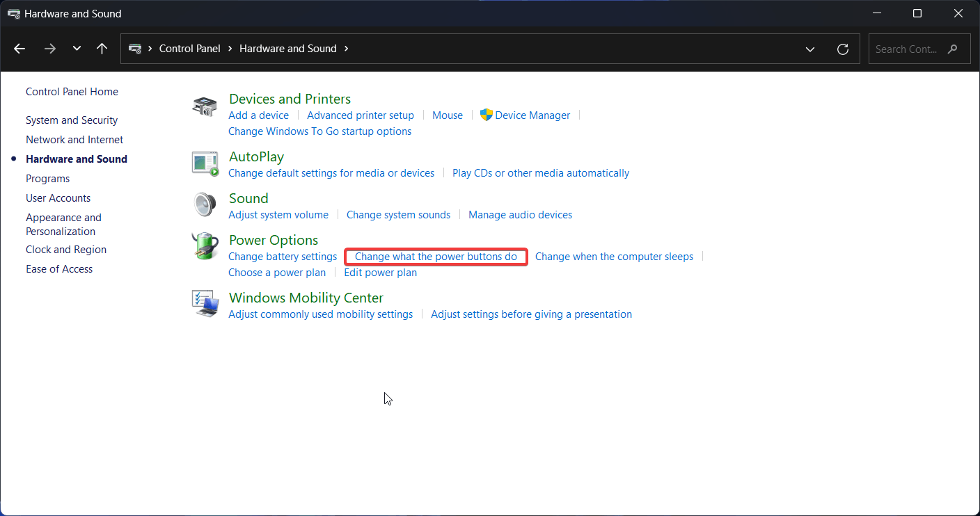Adjust settings before giving a presentation

pyautogui.click(x=531, y=314)
